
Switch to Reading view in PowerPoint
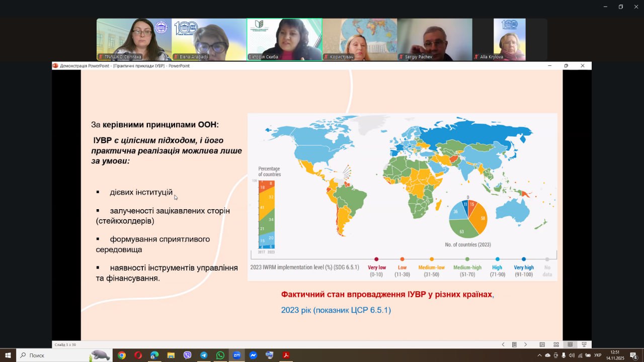[570, 344]
